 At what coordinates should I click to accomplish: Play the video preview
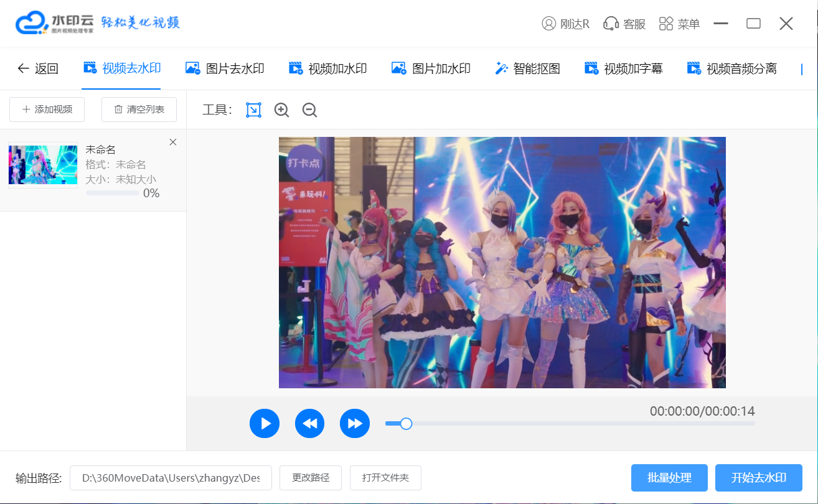(265, 424)
